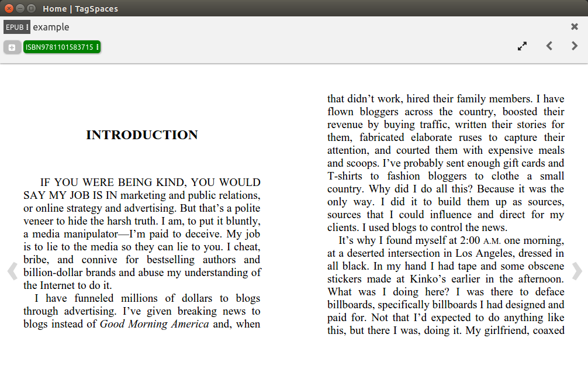Click the EPUB file type badge
588x372 pixels.
click(13, 27)
